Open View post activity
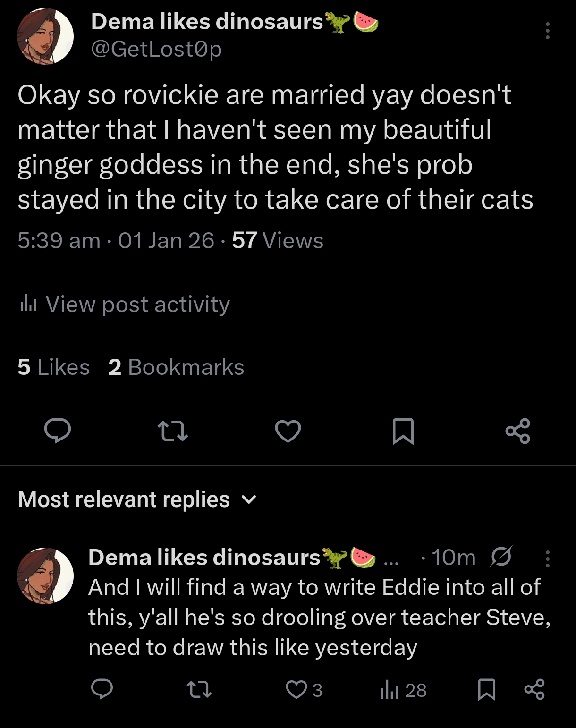576x728 pixels. coord(125,304)
